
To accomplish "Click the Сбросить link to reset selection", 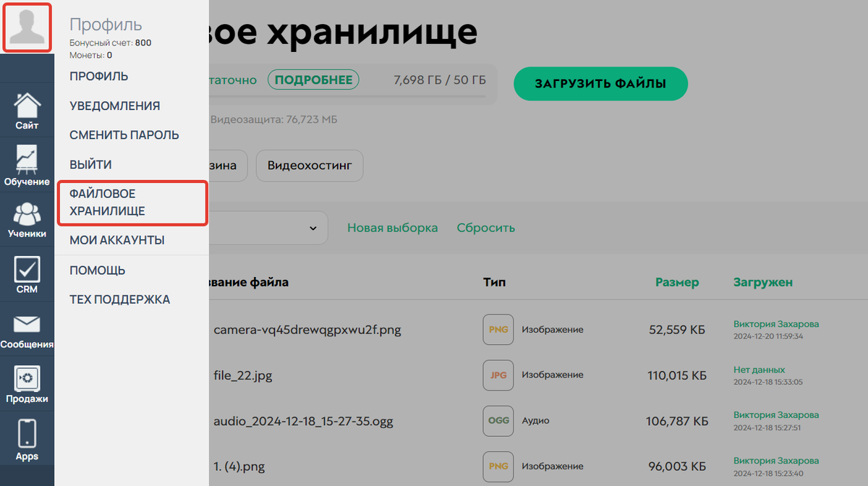I will click(x=485, y=227).
